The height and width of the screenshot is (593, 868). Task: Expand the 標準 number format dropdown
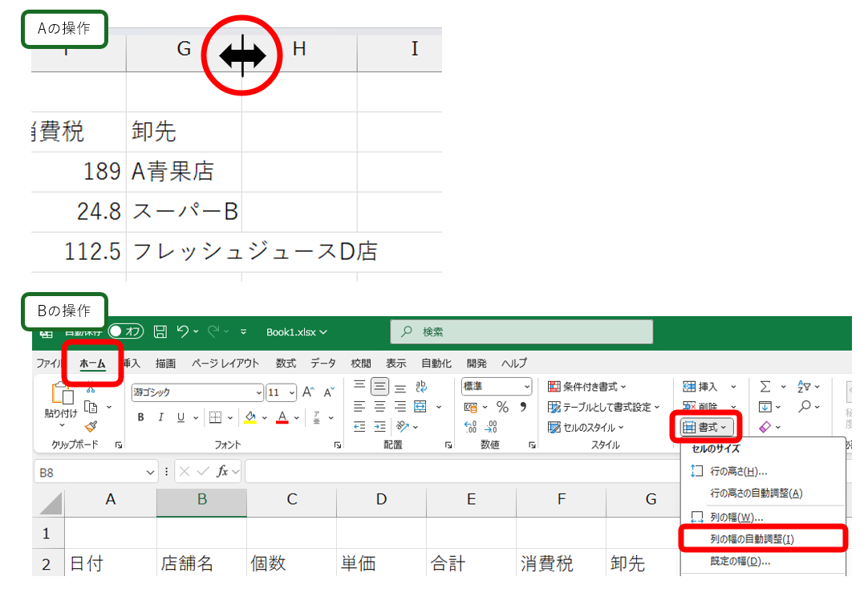525,387
